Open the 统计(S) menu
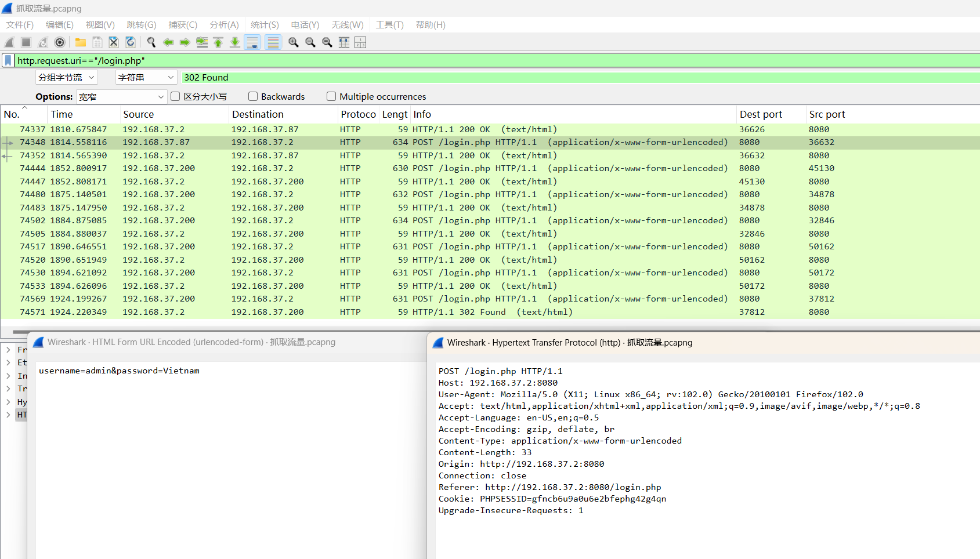Image resolution: width=980 pixels, height=559 pixels. 265,25
